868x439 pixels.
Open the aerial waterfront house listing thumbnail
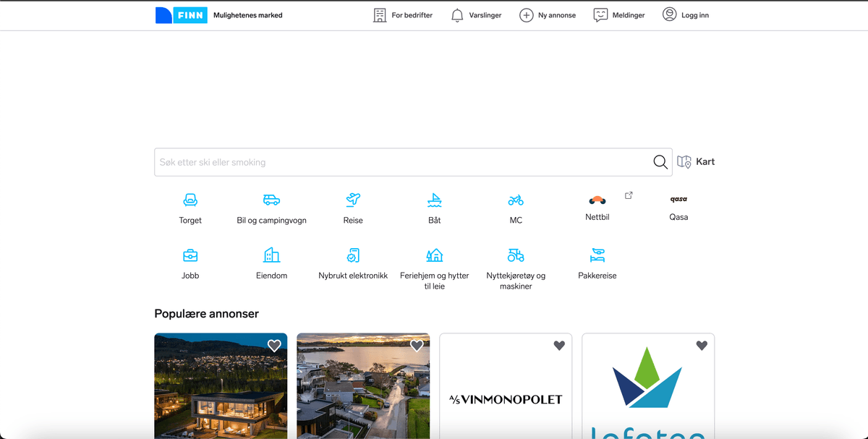(x=363, y=391)
